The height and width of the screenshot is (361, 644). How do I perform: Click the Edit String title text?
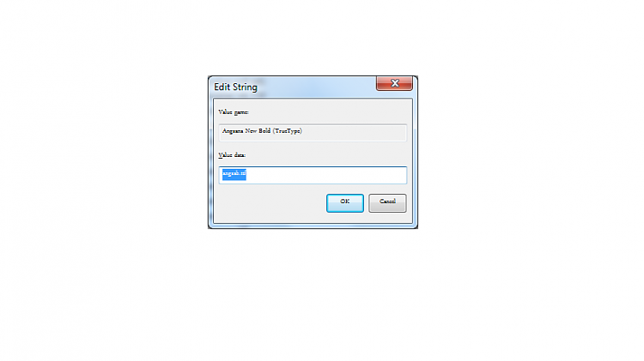236,87
